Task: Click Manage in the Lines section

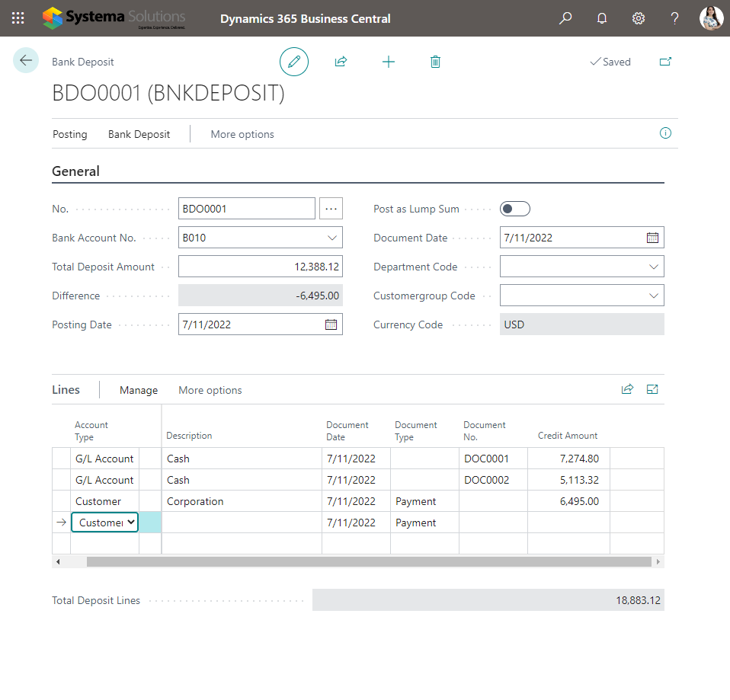Action: [x=139, y=390]
